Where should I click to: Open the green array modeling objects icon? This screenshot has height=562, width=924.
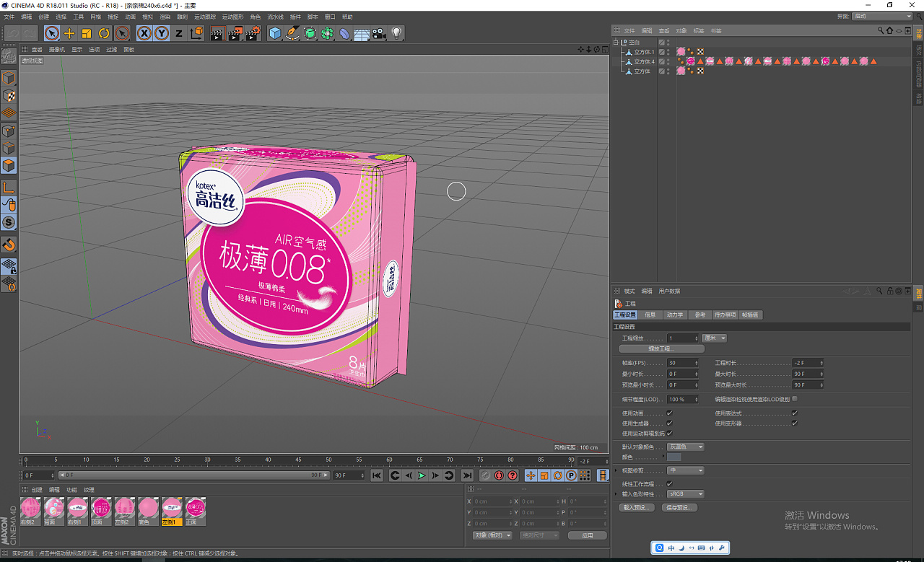pos(327,33)
